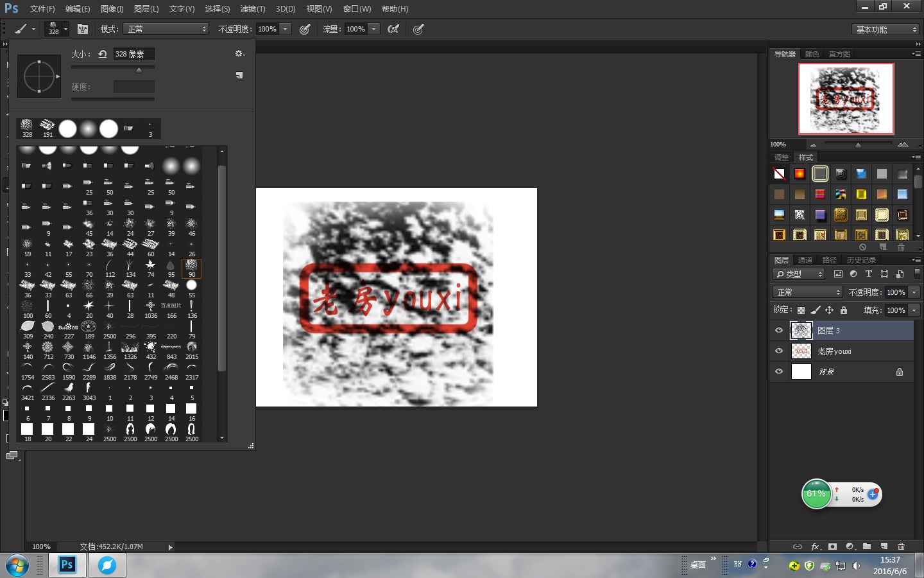Select the Add layer mask icon
Viewport: 924px width, 578px height.
tap(832, 547)
